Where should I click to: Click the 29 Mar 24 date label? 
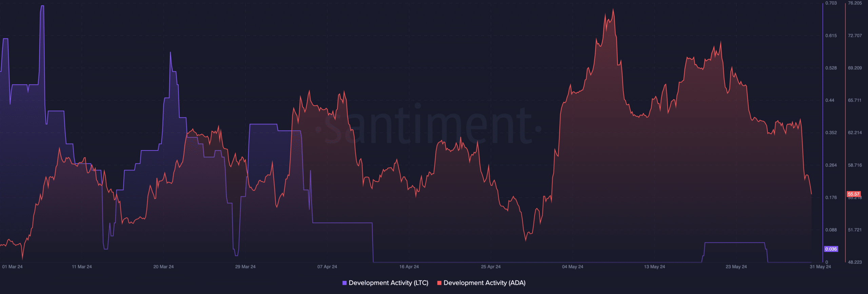coord(245,267)
